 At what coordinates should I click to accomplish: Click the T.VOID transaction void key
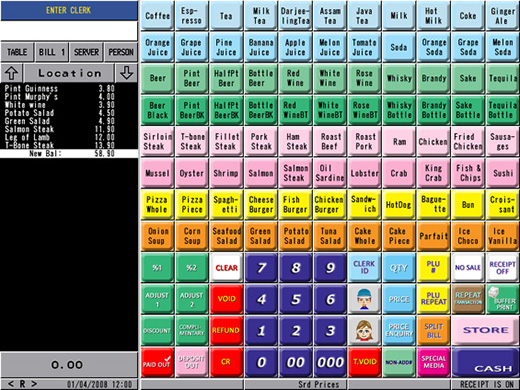[x=364, y=362]
